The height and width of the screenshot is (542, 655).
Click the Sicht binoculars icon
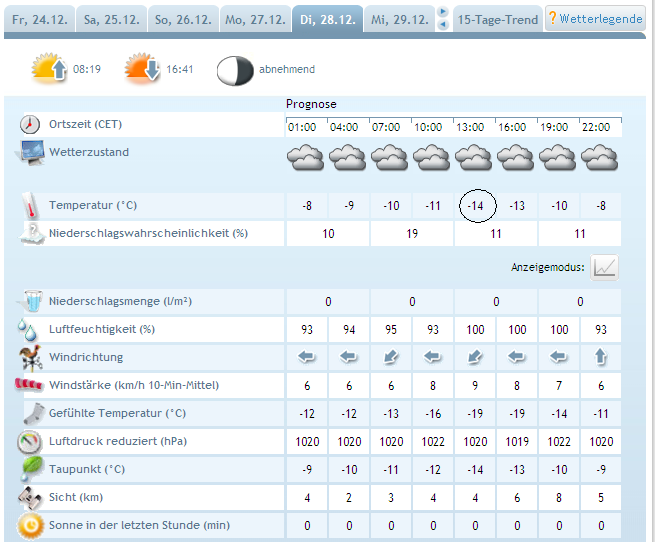click(30, 498)
